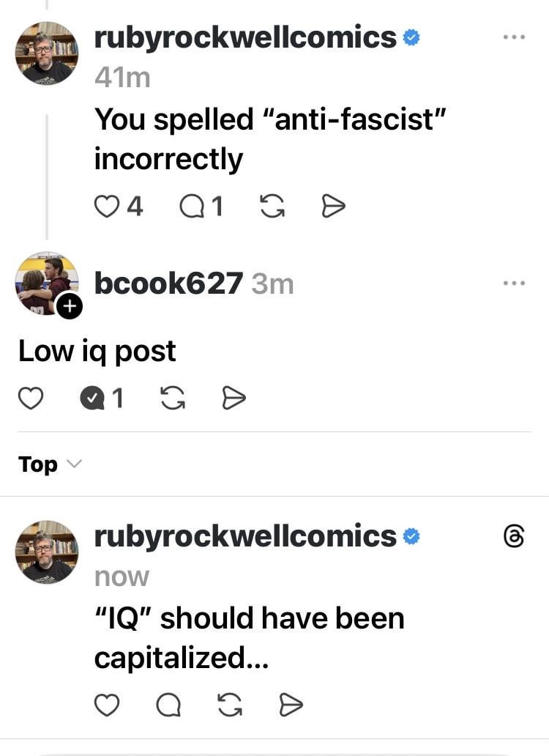
Task: Follow bcook627 using the plus badge
Action: pos(70,305)
